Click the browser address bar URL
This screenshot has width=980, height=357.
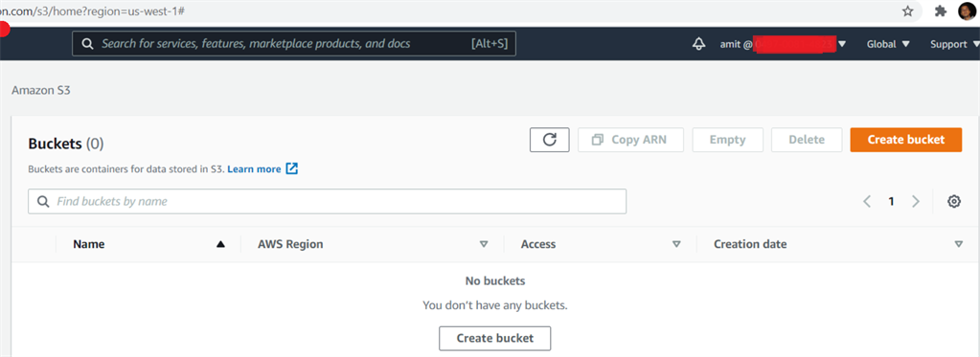coord(92,11)
